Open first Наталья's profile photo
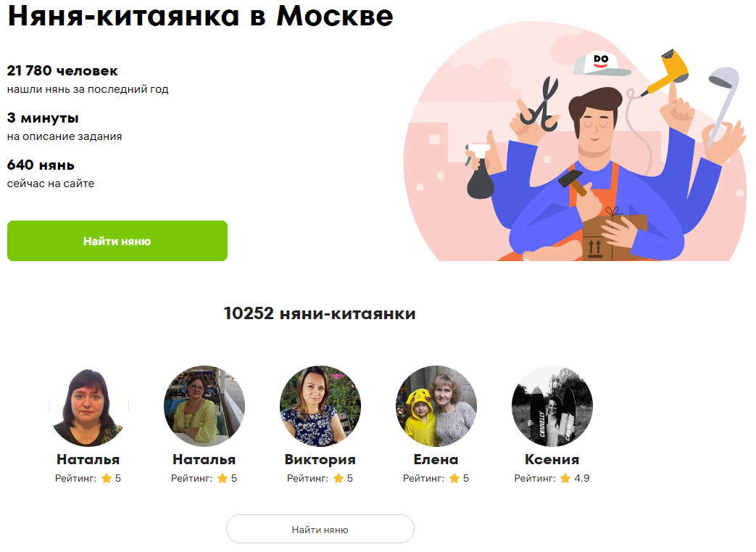This screenshot has height=552, width=756. click(x=88, y=405)
